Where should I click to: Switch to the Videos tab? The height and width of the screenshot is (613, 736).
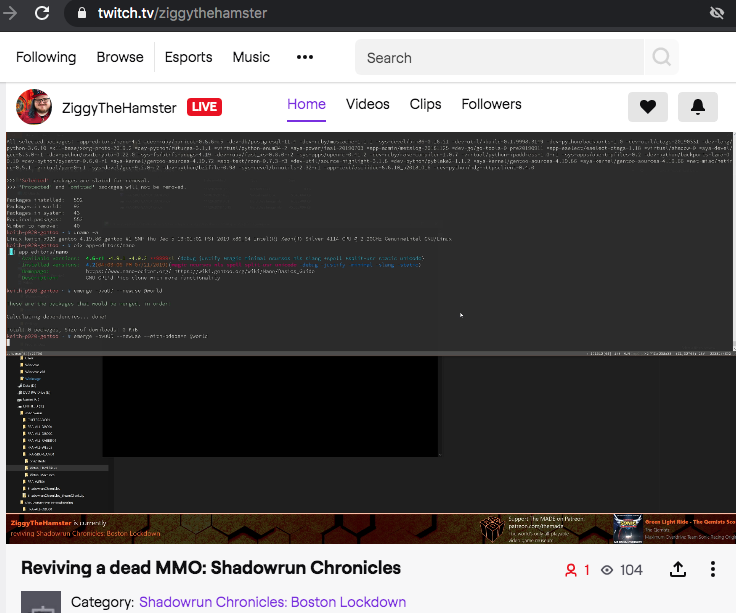tap(368, 104)
